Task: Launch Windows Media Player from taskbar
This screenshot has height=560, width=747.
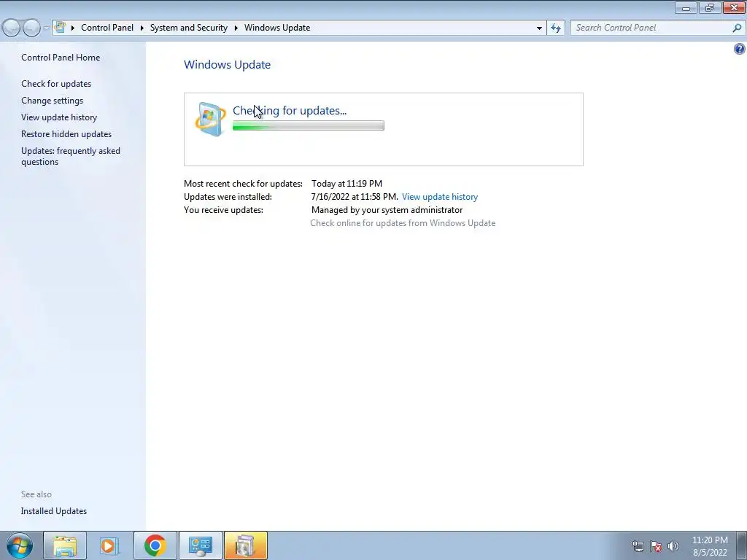Action: 109,545
